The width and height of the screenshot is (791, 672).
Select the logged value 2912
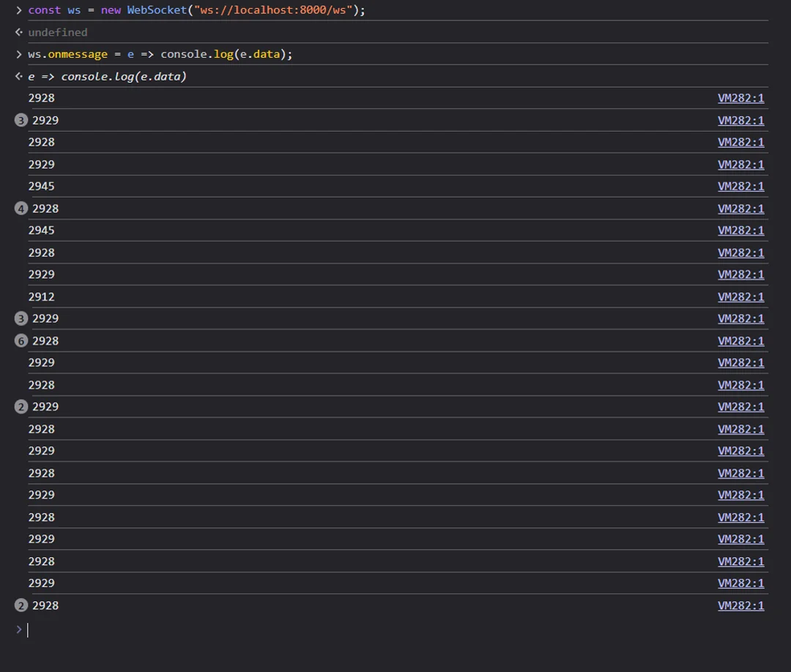[41, 297]
